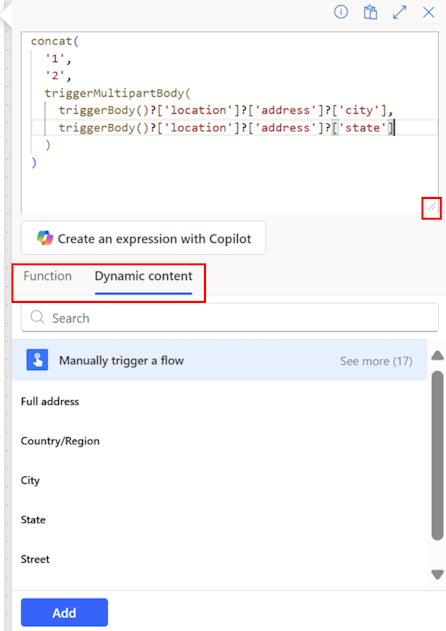Click the Manually trigger a flow icon

coord(37,359)
